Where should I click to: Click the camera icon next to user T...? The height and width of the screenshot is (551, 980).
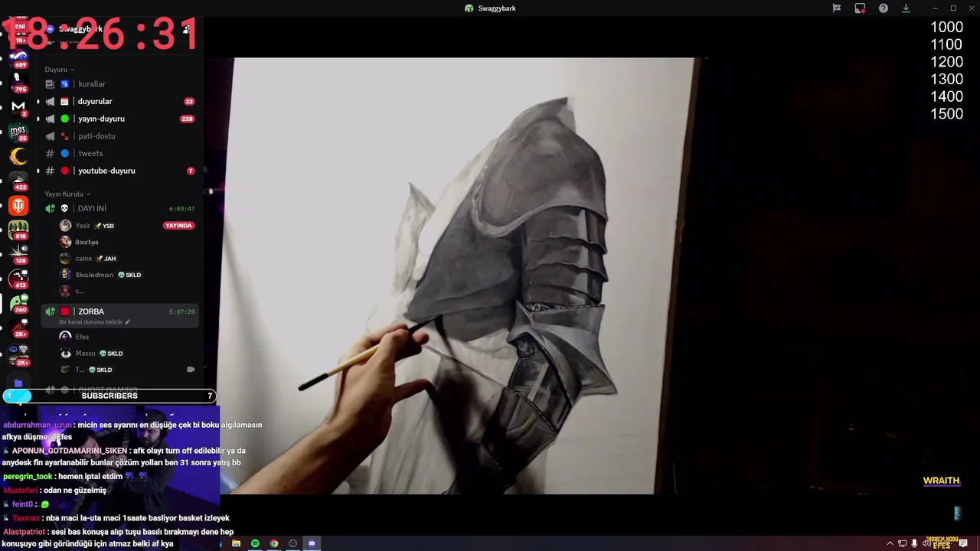point(191,370)
